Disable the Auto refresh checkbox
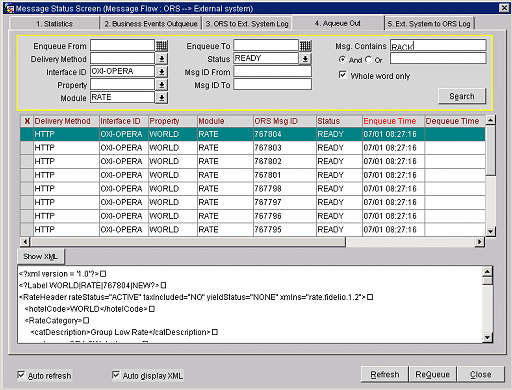Viewport: 512px width, 390px height. 21,375
